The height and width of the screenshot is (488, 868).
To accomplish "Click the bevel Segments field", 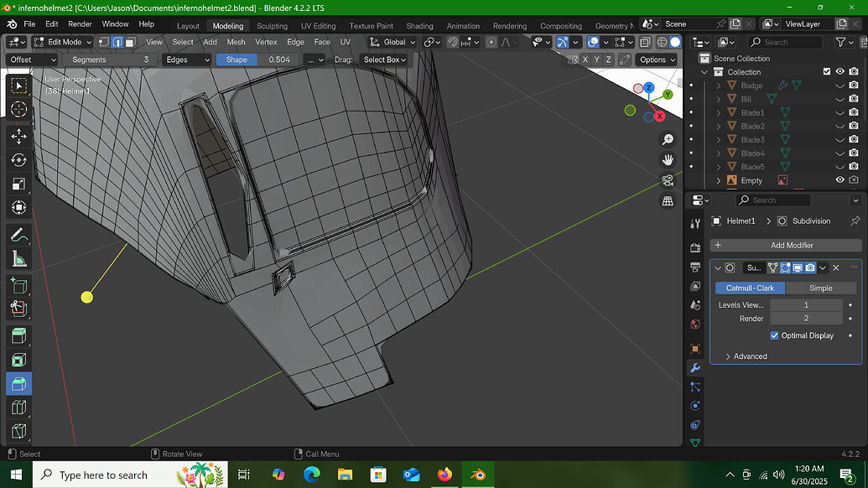I will point(110,60).
